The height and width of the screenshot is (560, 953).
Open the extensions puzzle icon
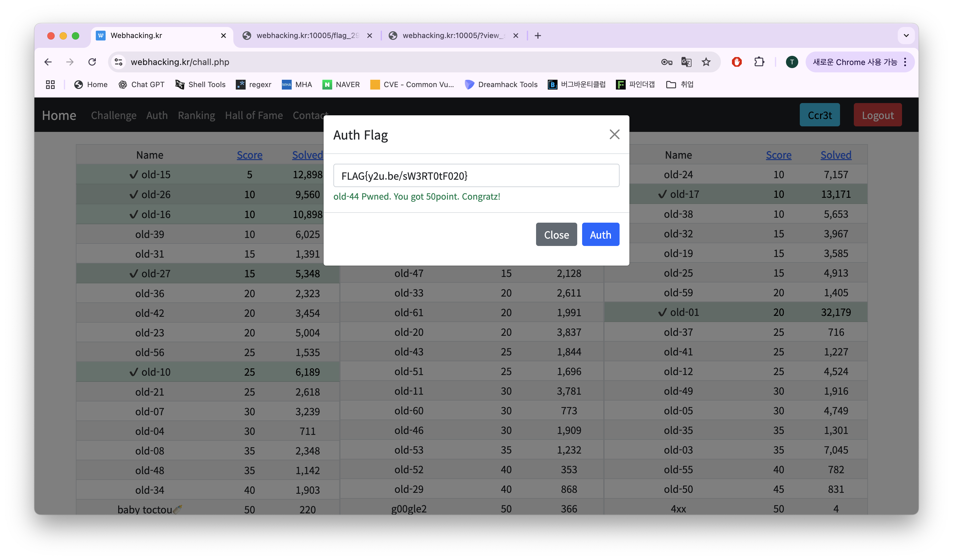[759, 62]
